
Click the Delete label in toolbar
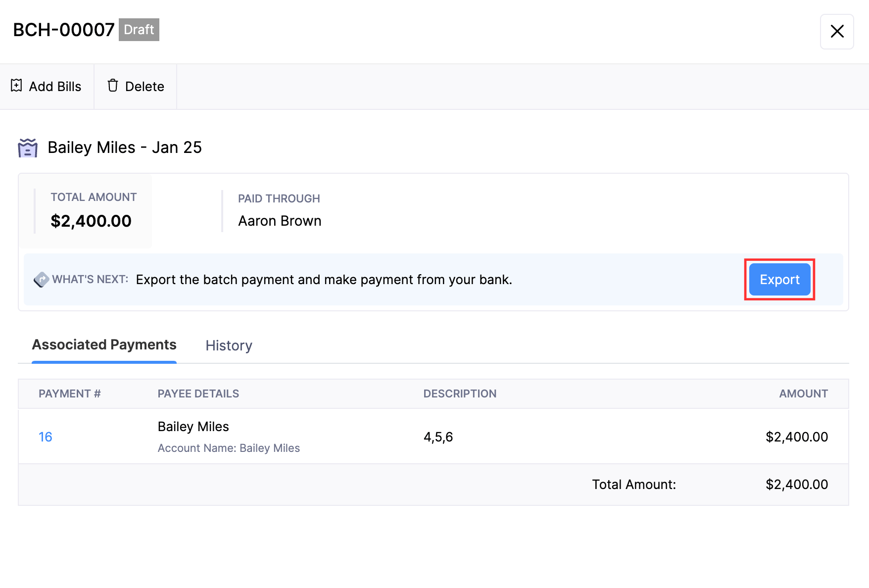coord(145,87)
